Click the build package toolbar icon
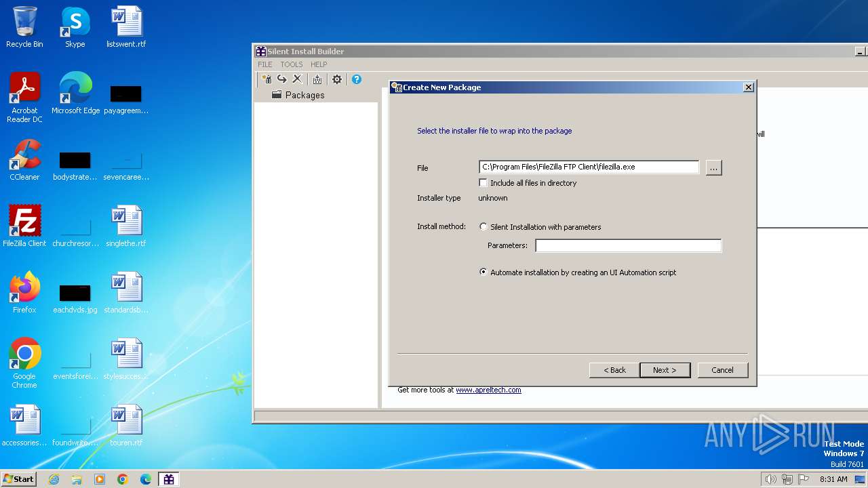 click(x=317, y=79)
